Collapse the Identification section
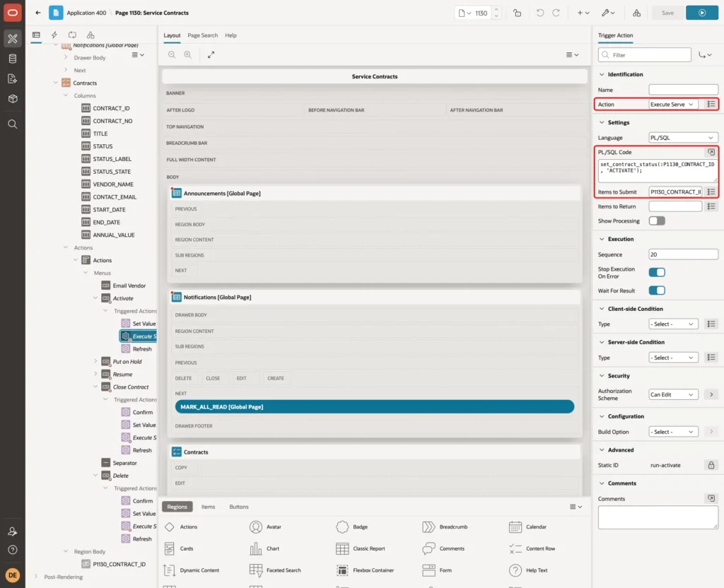Screen dimensions: 724x588 coord(601,74)
